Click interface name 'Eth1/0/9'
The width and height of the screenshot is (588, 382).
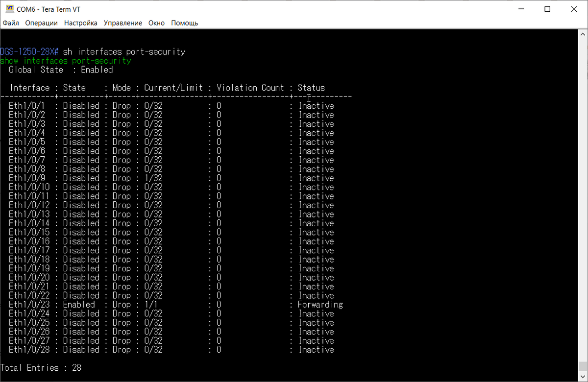27,178
